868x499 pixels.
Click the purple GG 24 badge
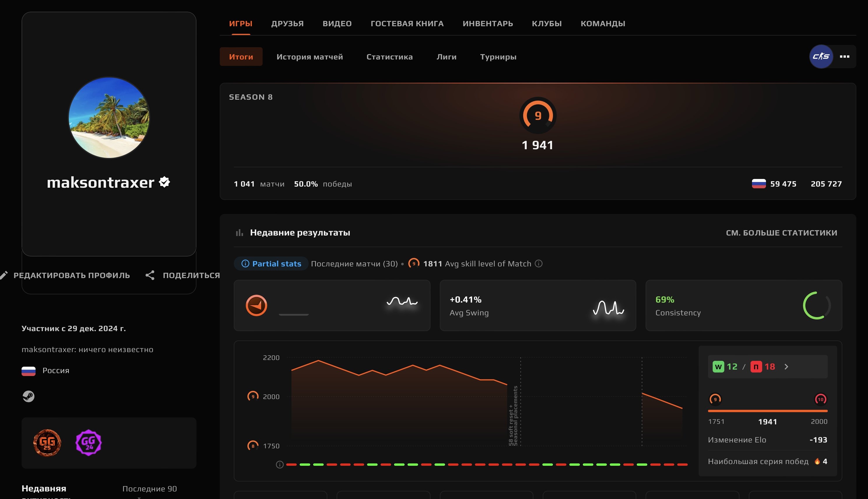(88, 442)
